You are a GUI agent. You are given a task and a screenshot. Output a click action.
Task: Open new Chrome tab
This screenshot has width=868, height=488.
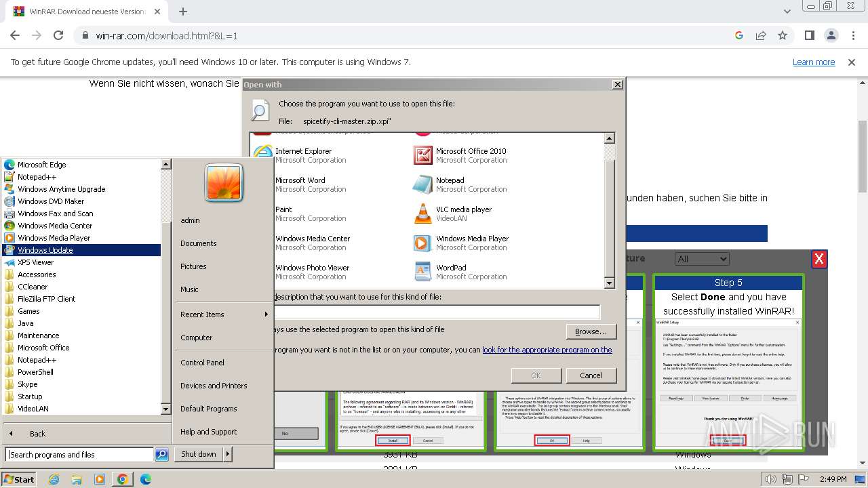click(x=183, y=12)
